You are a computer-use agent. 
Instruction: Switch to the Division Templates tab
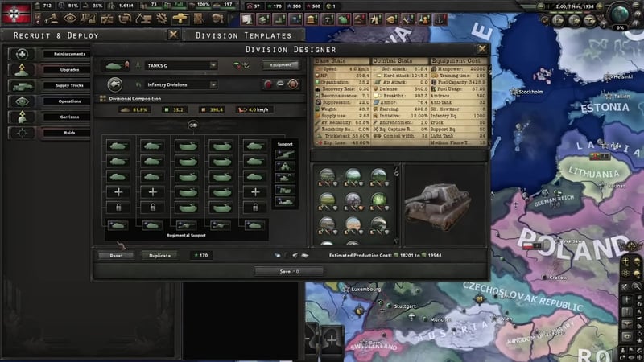click(x=244, y=35)
